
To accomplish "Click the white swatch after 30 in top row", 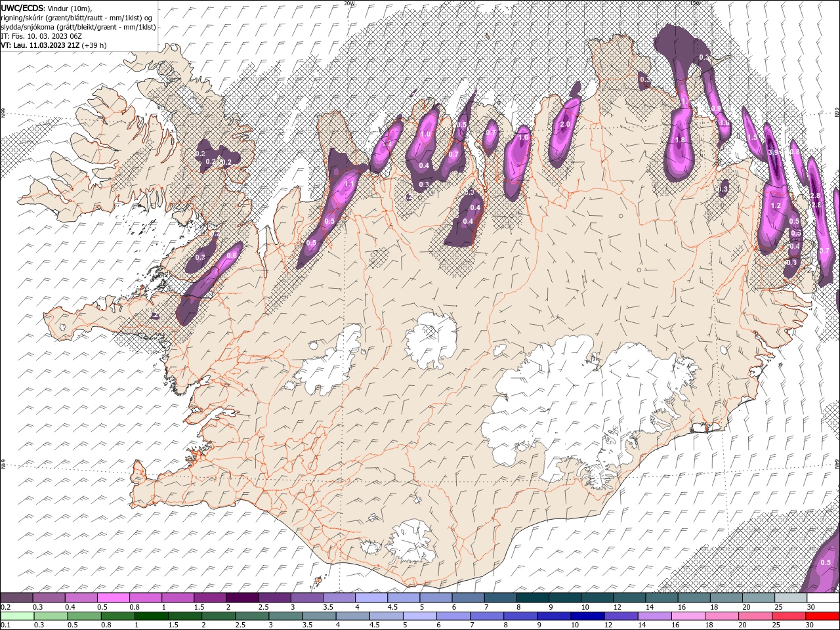I will [x=823, y=597].
